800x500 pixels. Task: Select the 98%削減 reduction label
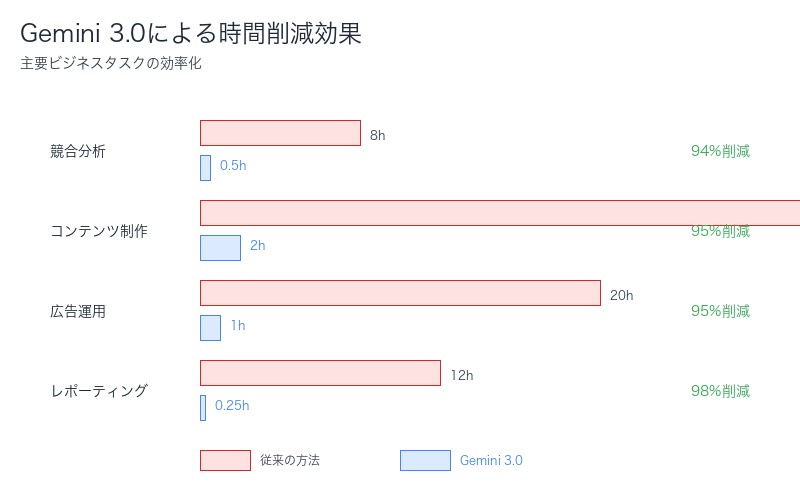[x=720, y=391]
